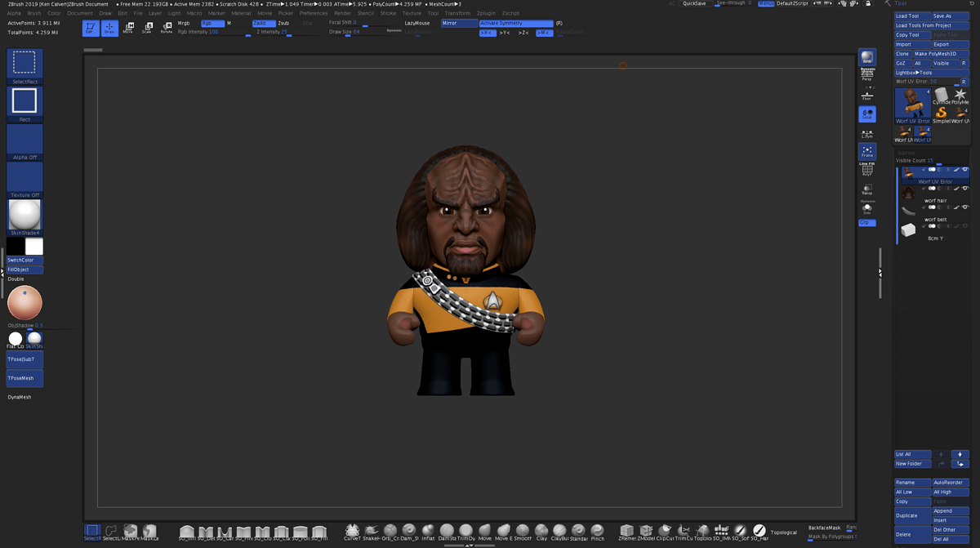This screenshot has height=548, width=980.
Task: Select the Pinch brush
Action: [598, 532]
